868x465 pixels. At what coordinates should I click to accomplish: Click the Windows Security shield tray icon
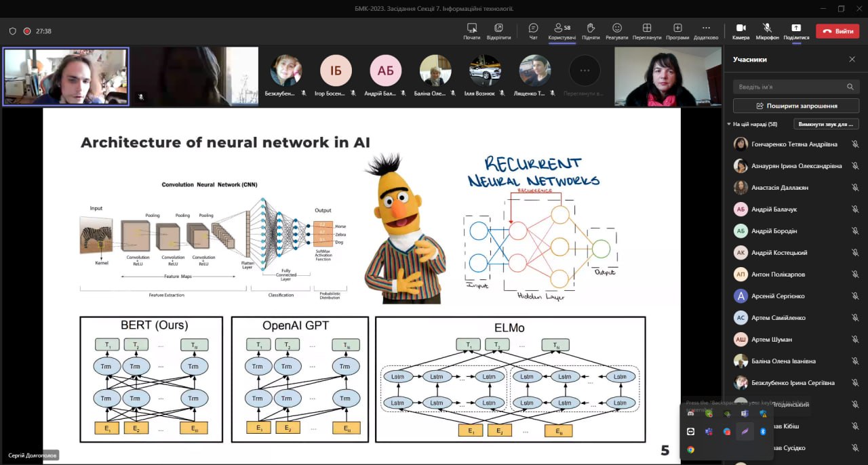tap(763, 413)
